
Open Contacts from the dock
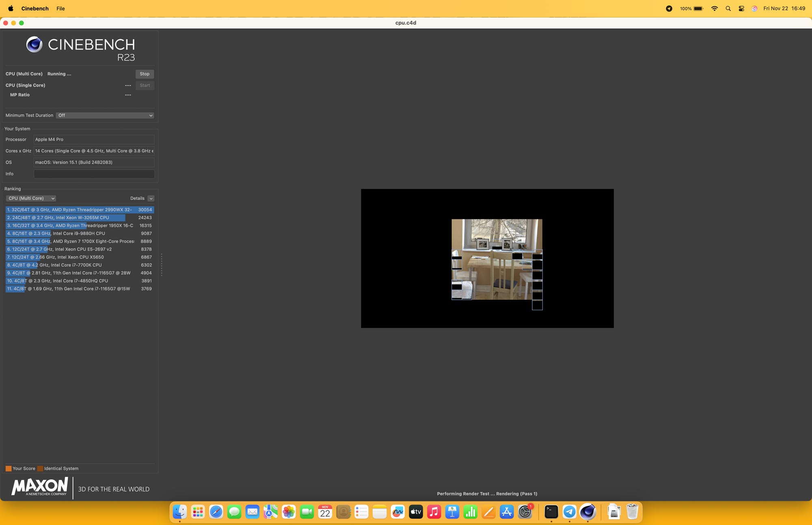(343, 512)
